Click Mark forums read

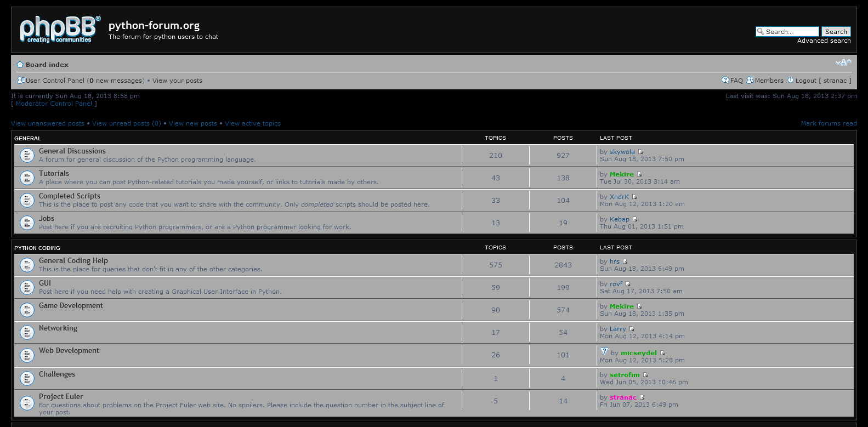pyautogui.click(x=829, y=123)
